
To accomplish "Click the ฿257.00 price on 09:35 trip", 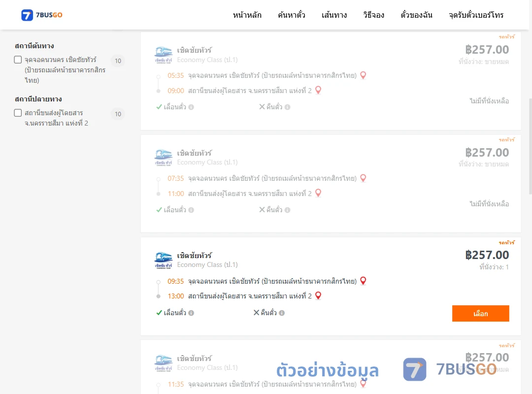I will 487,255.
